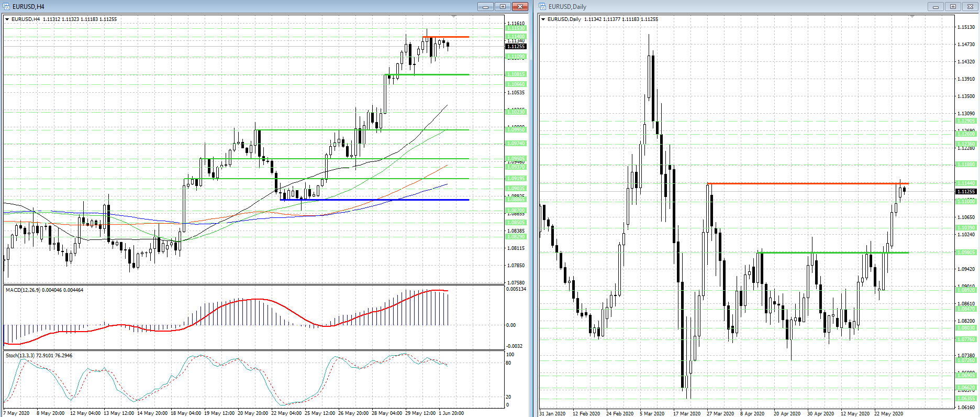Image resolution: width=980 pixels, height=417 pixels.
Task: Click the 1.06355 level label on Daily chart
Action: coord(966,399)
